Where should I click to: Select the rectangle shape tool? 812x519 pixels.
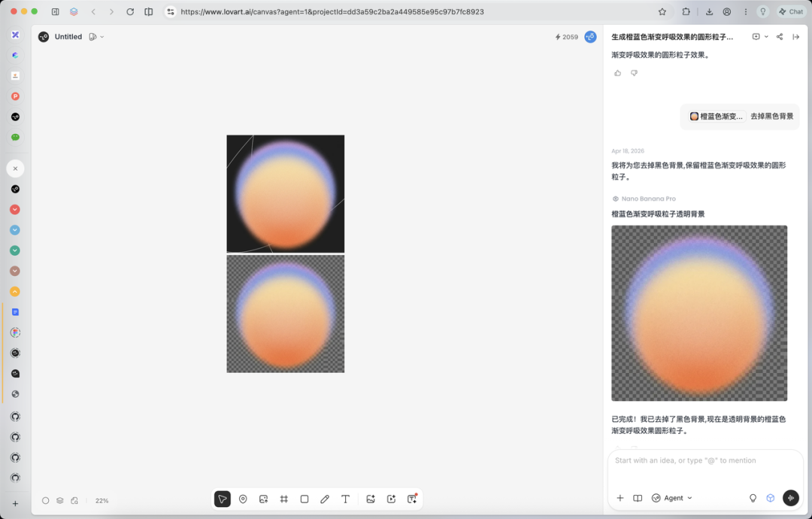[304, 499]
